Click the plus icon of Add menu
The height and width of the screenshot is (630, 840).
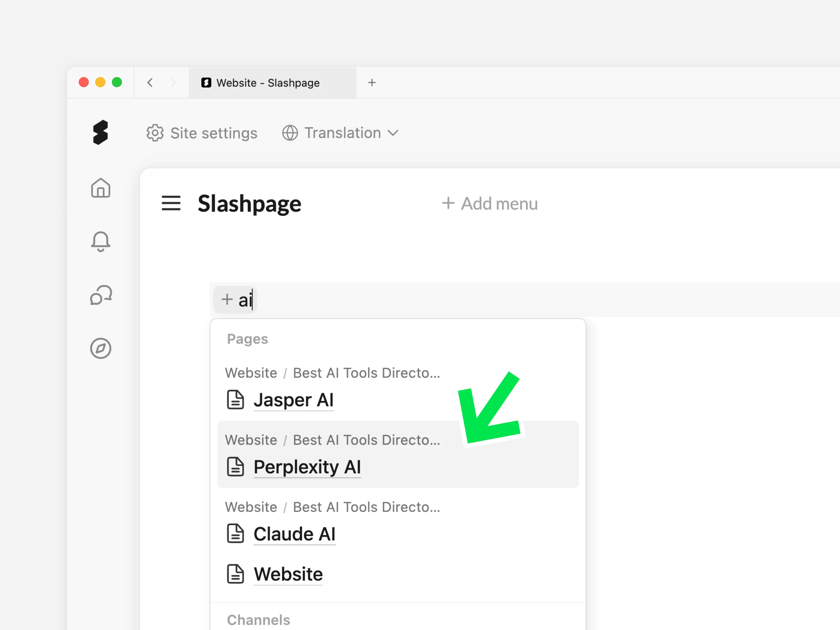tap(449, 203)
